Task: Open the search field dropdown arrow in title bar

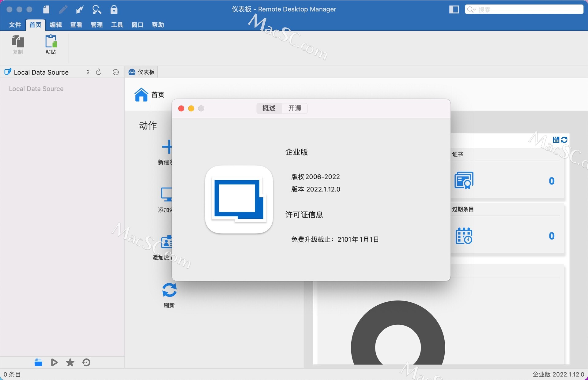Action: tap(475, 9)
